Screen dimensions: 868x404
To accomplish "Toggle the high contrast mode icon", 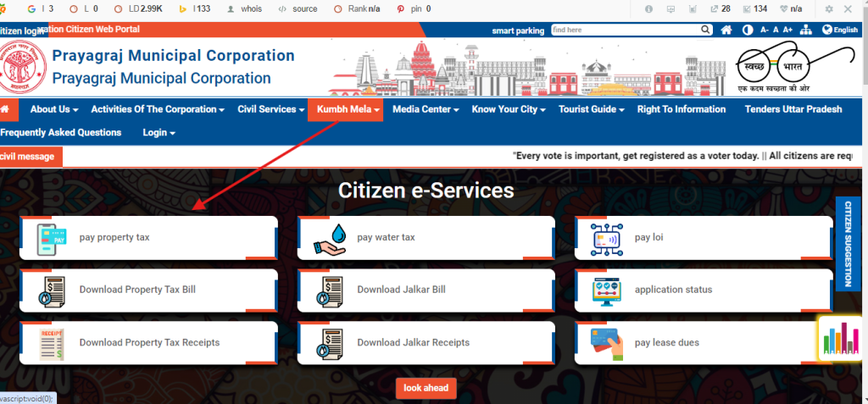I will [747, 30].
